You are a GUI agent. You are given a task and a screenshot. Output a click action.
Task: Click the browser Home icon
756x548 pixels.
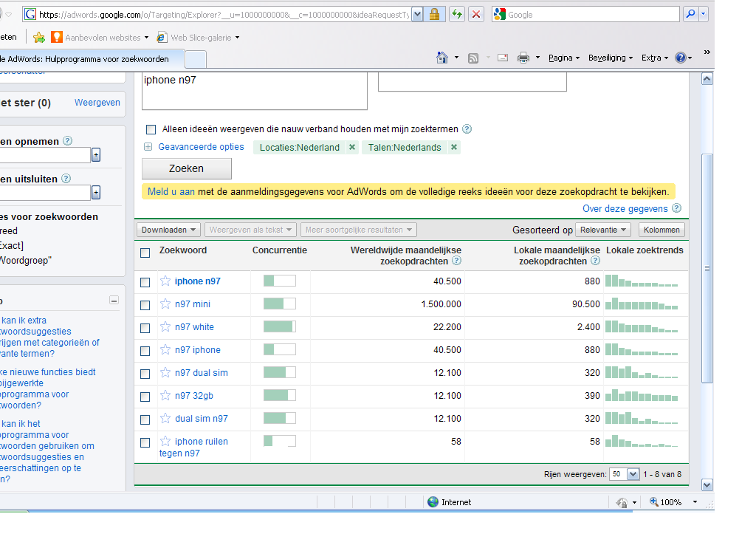click(441, 58)
